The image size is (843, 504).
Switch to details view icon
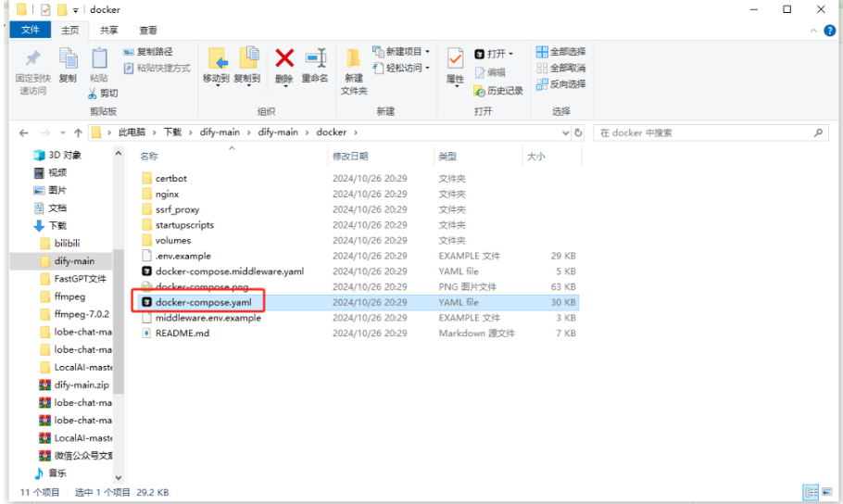click(x=811, y=492)
